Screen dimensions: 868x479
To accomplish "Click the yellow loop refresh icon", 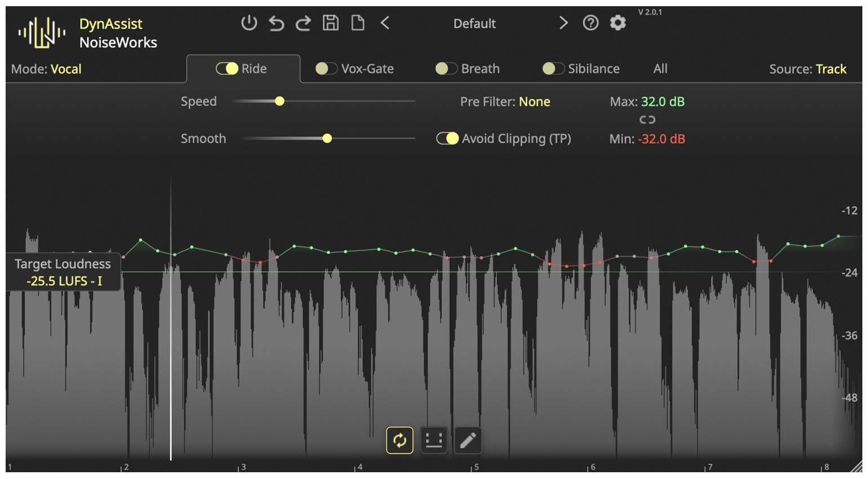I will [x=400, y=440].
